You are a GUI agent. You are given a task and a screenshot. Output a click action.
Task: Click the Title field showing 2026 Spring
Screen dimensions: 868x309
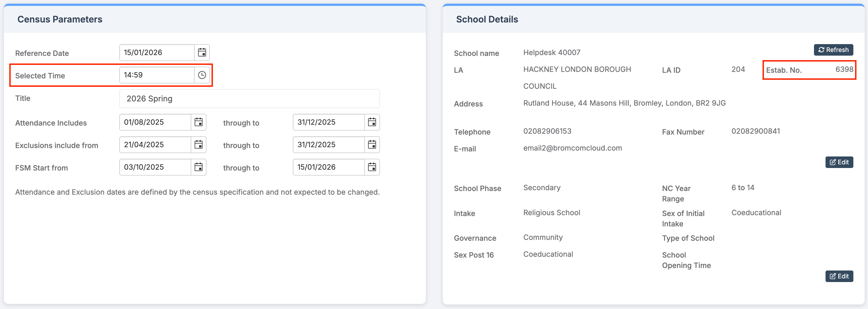tap(249, 99)
